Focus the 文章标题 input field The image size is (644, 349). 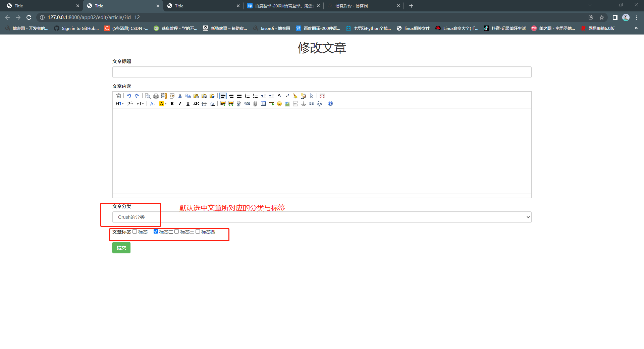322,72
